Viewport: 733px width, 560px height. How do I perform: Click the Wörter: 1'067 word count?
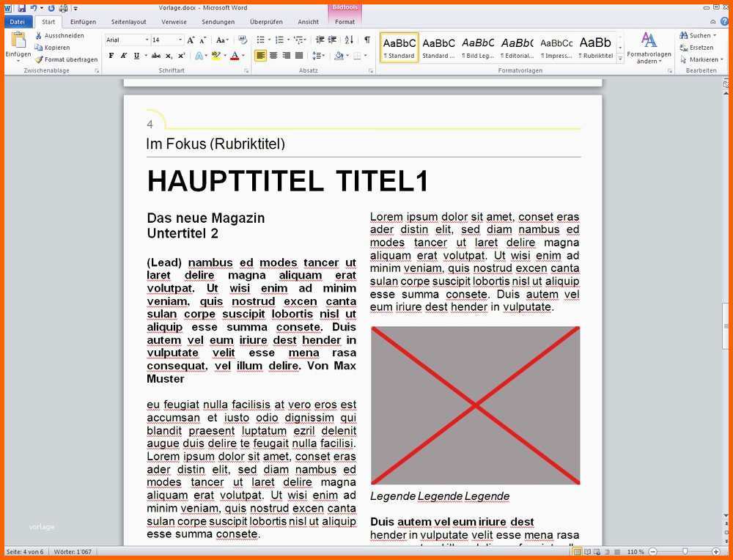coord(73,552)
